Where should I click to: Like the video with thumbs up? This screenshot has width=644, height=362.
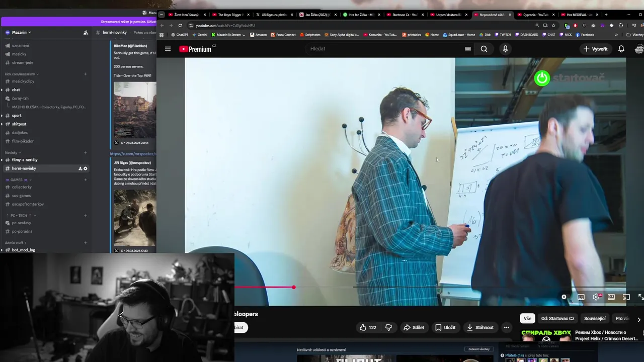click(368, 327)
